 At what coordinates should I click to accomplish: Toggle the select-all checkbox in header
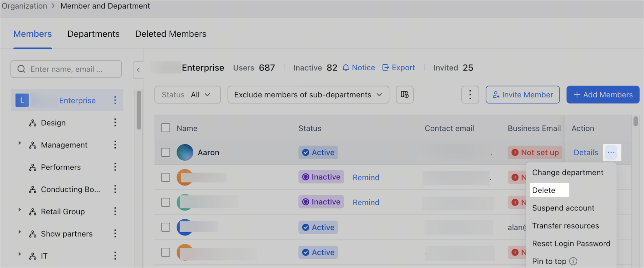click(x=165, y=128)
